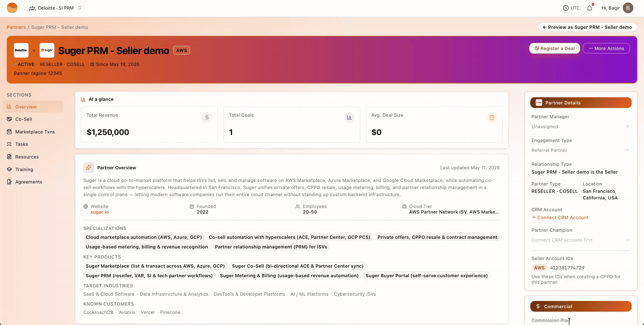The width and height of the screenshot is (644, 325).
Task: Click the Website globe icon
Action: (x=86, y=206)
